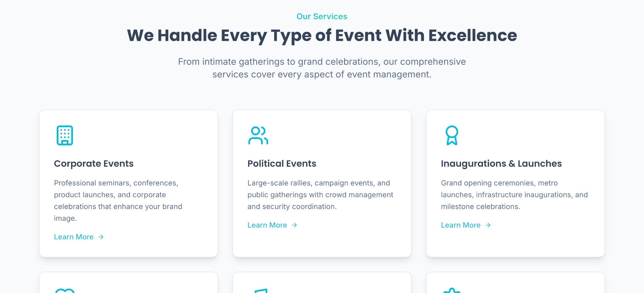644x293 pixels.
Task: Follow Learn More under Inaugurations & Launches
Action: tap(461, 225)
